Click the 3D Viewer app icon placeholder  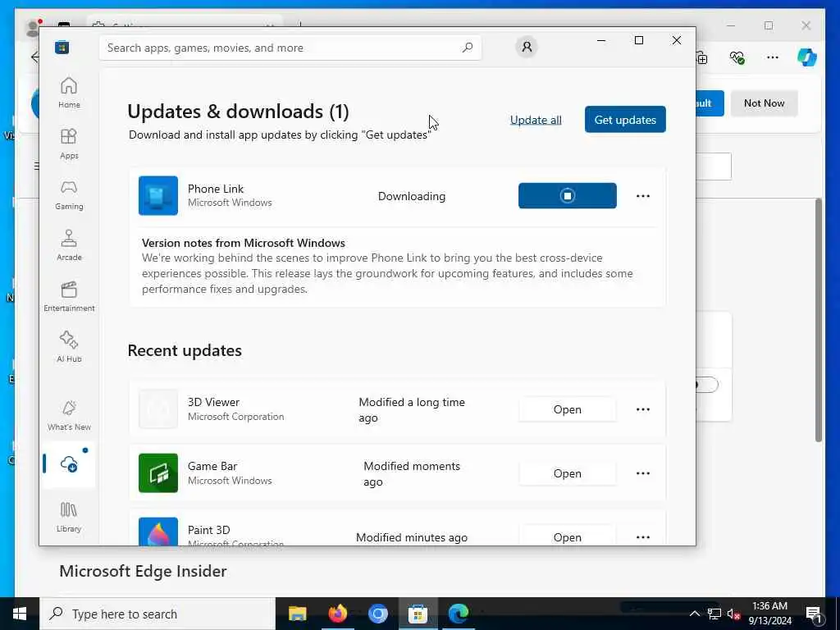pyautogui.click(x=158, y=409)
